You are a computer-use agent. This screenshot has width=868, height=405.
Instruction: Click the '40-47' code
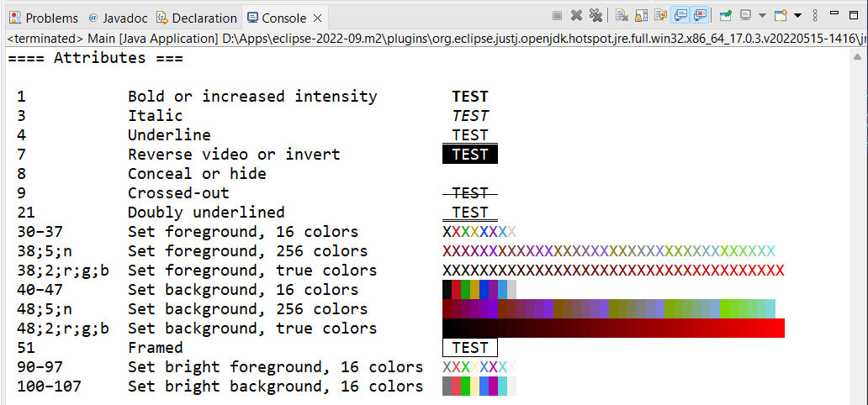[40, 290]
